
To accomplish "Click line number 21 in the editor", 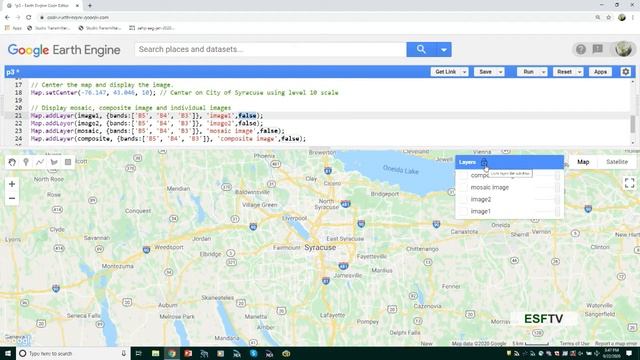I will click(x=18, y=116).
